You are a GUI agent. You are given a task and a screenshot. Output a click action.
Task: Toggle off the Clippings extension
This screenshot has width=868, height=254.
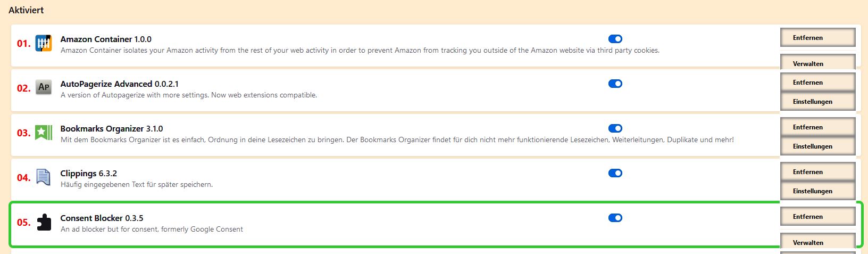615,173
